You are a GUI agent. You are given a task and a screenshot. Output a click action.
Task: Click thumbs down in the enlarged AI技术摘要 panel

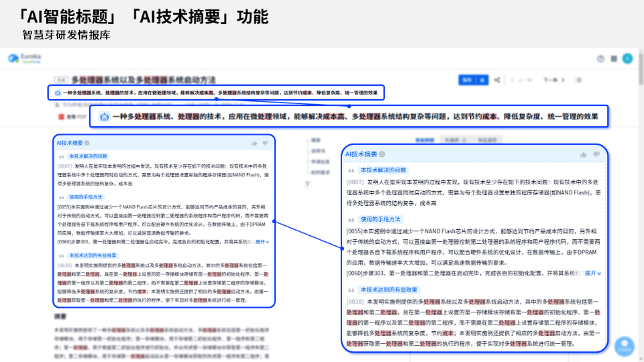[596, 154]
